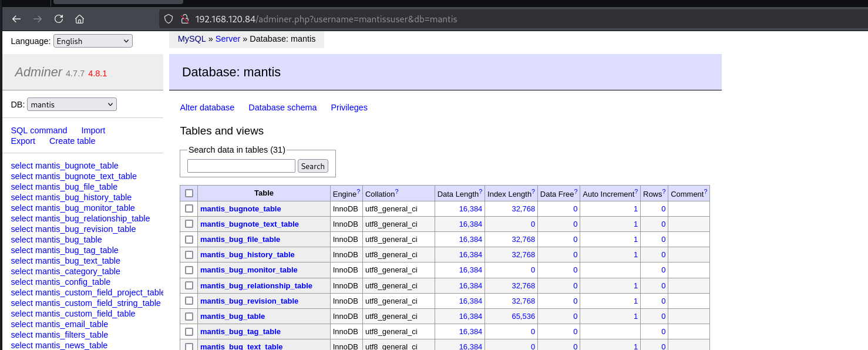This screenshot has height=350, width=868.
Task: Select mantis_config_table from the sidebar
Action: point(60,282)
